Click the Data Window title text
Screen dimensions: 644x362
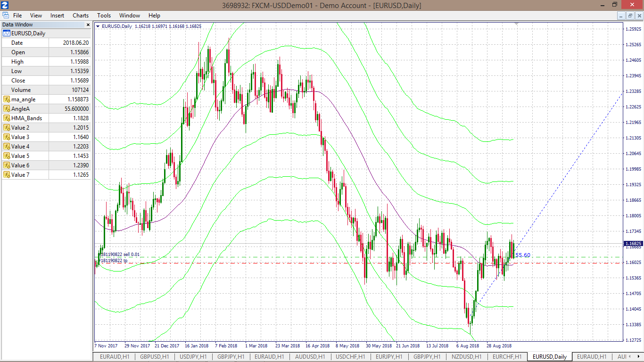(x=17, y=25)
